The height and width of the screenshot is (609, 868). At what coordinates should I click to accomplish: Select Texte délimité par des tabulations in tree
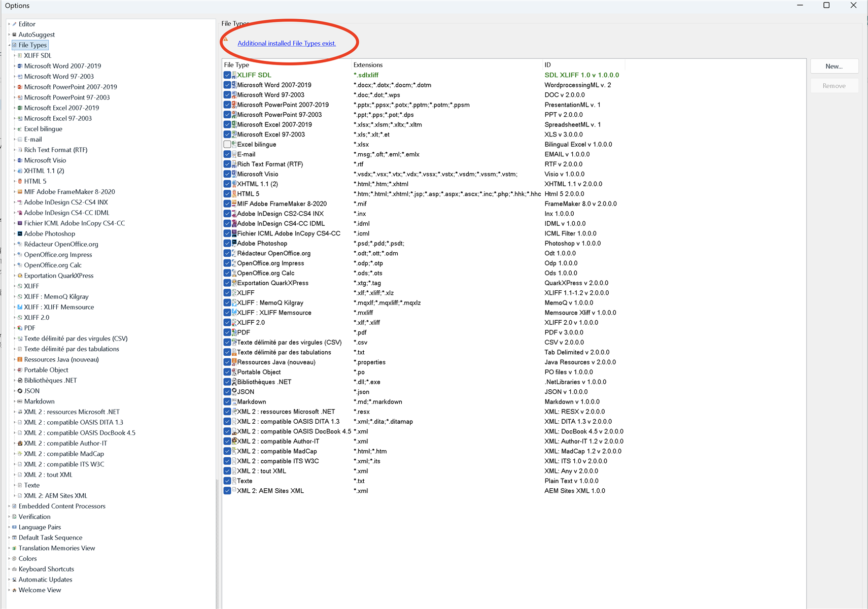click(x=72, y=349)
